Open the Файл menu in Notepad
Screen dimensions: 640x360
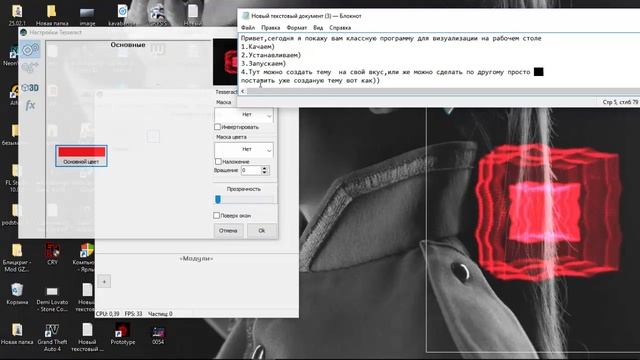coord(248,28)
